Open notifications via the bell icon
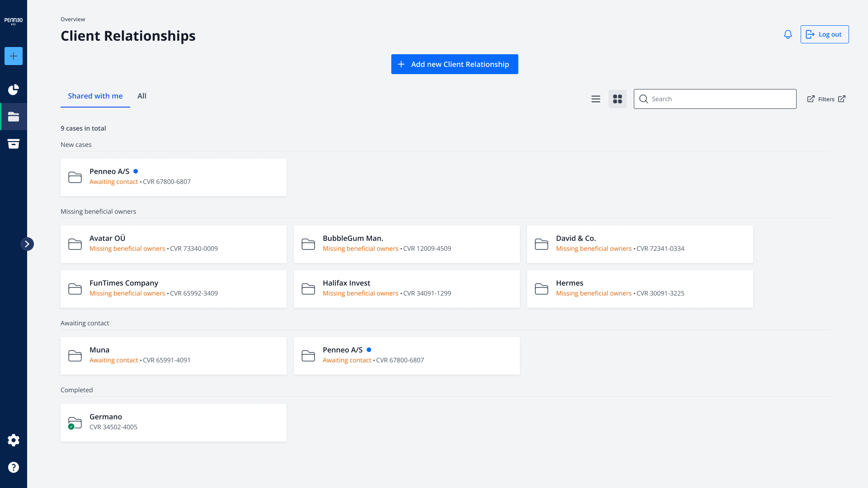 (x=788, y=34)
